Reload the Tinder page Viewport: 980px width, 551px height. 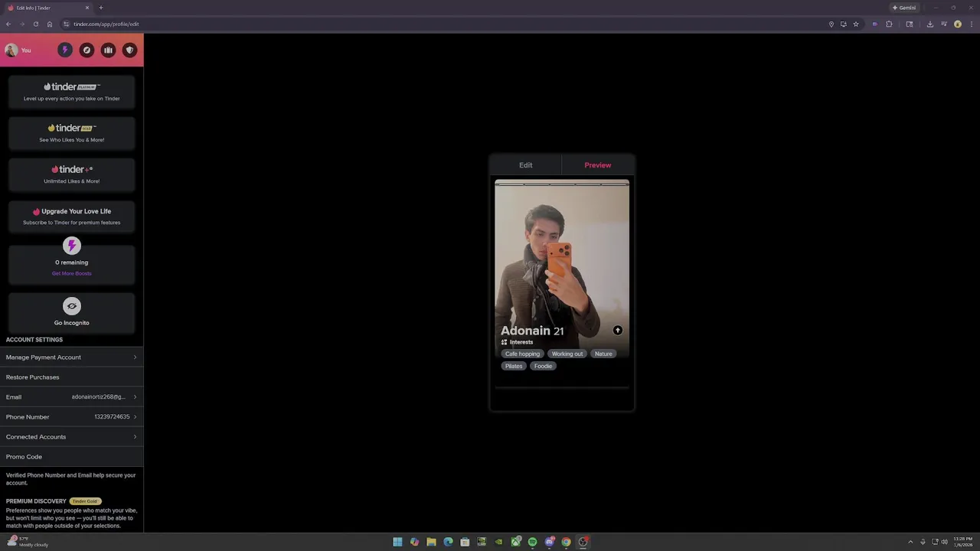point(35,24)
